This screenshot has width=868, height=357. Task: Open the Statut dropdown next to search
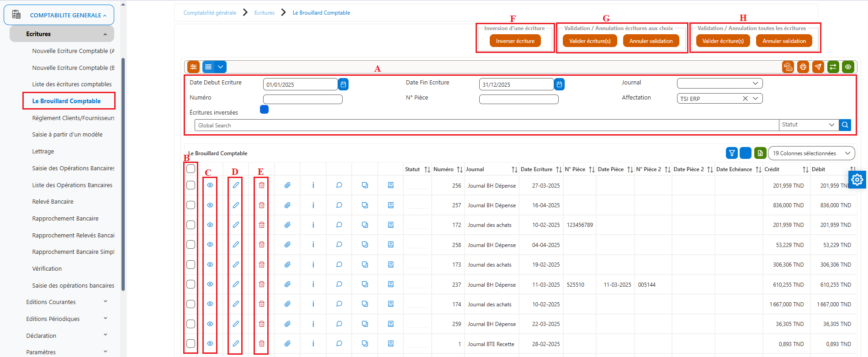point(809,125)
